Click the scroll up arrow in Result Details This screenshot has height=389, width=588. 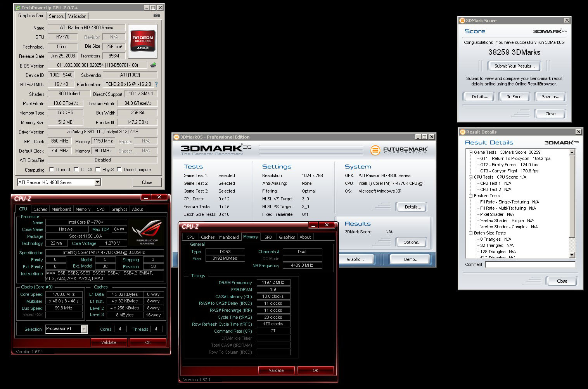pos(572,152)
